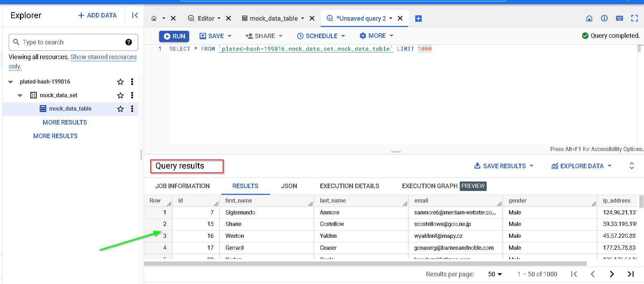Go to next results page

pyautogui.click(x=612, y=274)
